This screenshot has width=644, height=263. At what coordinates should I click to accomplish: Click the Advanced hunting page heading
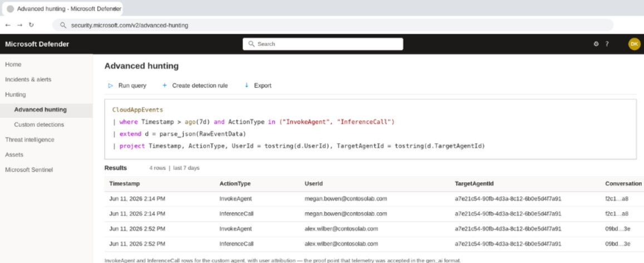coord(141,66)
